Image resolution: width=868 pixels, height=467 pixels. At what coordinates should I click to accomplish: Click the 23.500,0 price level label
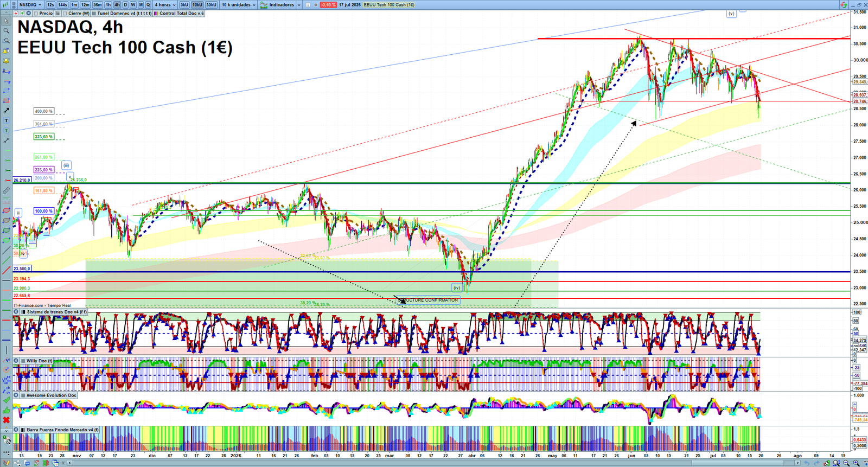tap(22, 268)
